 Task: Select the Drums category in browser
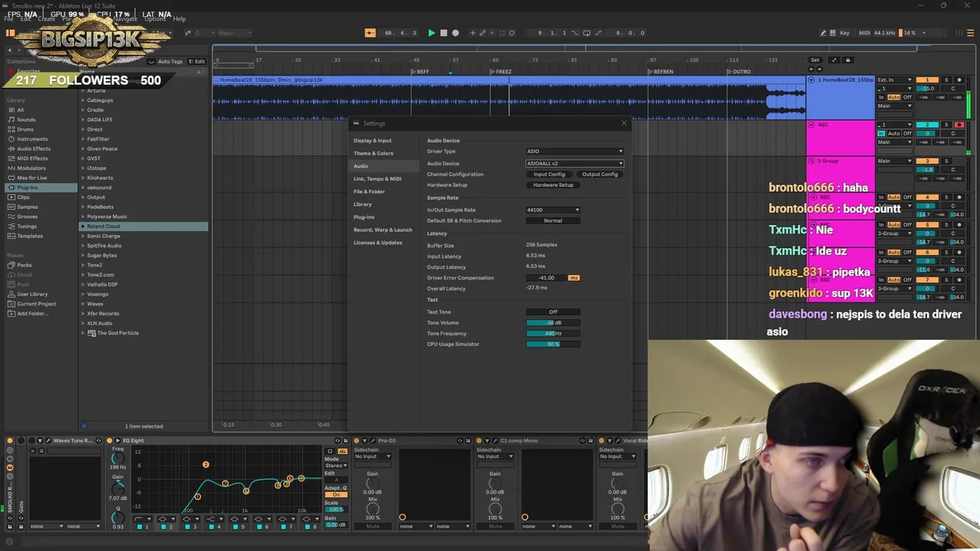pos(25,129)
